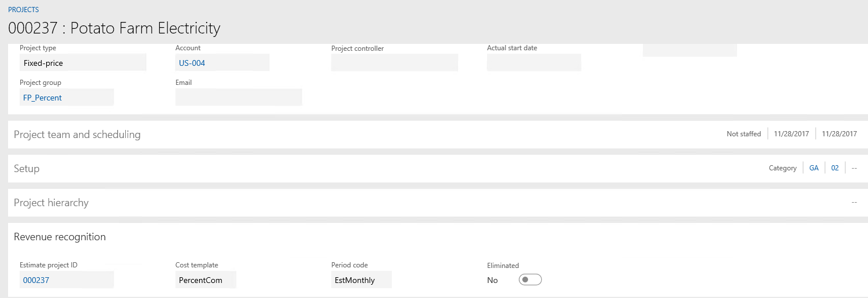Collapse the Revenue recognition section
Screen dimensions: 868x298
tap(60, 237)
